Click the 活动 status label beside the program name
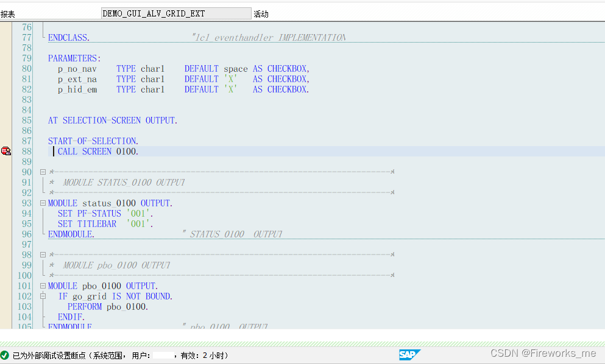The width and height of the screenshot is (605, 364). 261,13
